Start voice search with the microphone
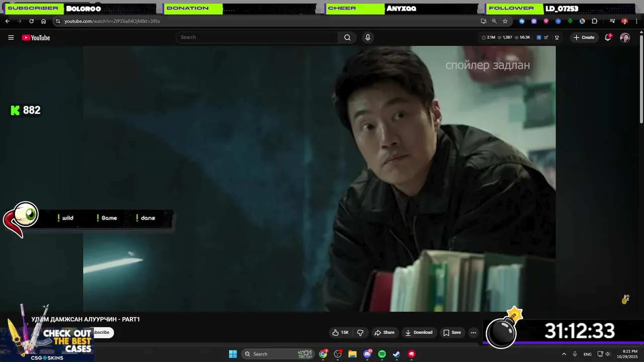 [x=368, y=37]
